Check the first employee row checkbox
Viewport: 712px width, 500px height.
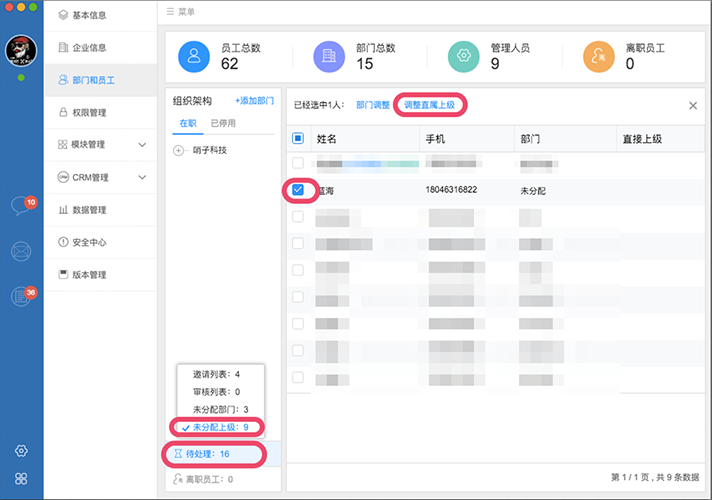[298, 162]
